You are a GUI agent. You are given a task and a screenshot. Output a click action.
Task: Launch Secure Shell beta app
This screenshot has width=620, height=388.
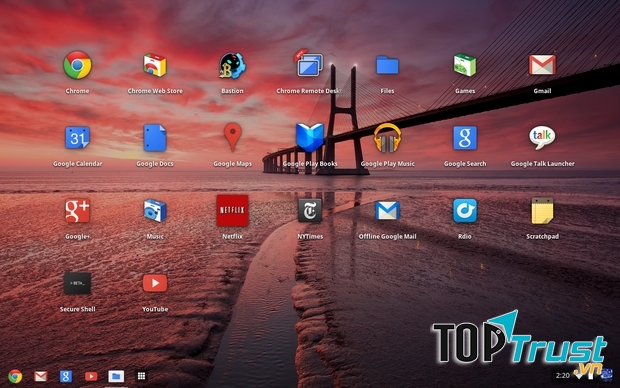point(77,283)
